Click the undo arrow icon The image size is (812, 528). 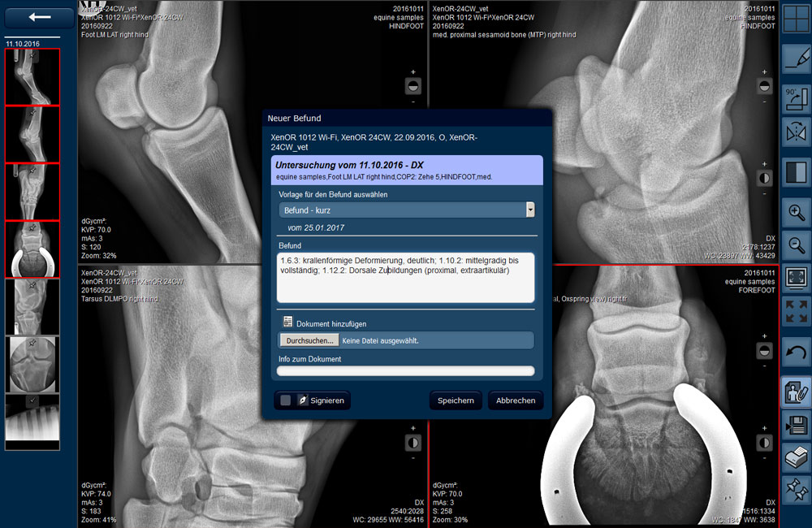point(796,353)
